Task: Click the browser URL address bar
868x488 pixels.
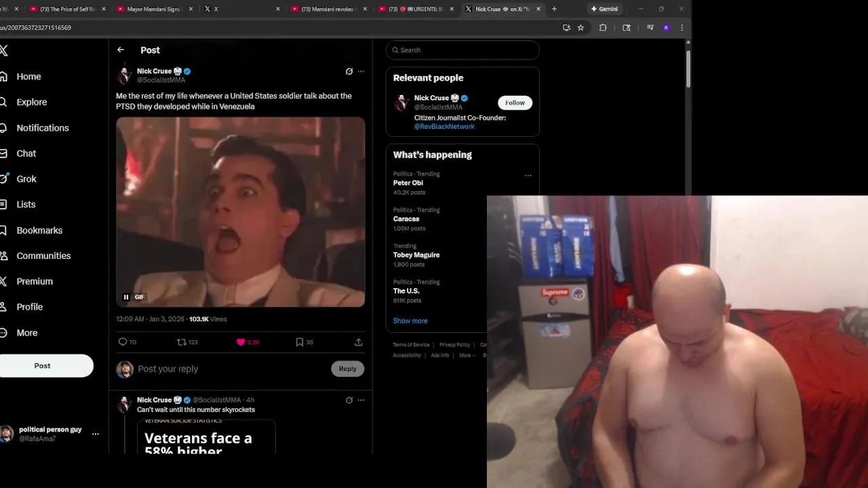Action: [278, 28]
